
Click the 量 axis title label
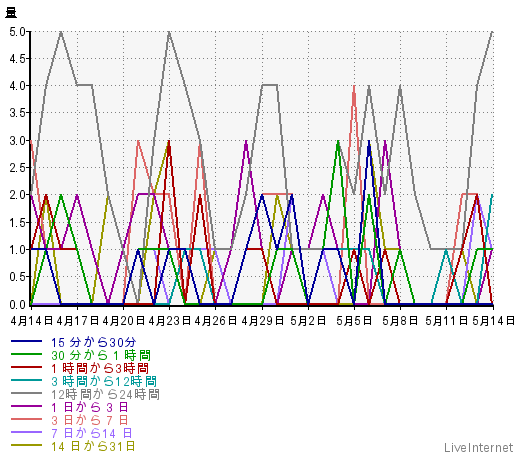tap(11, 13)
